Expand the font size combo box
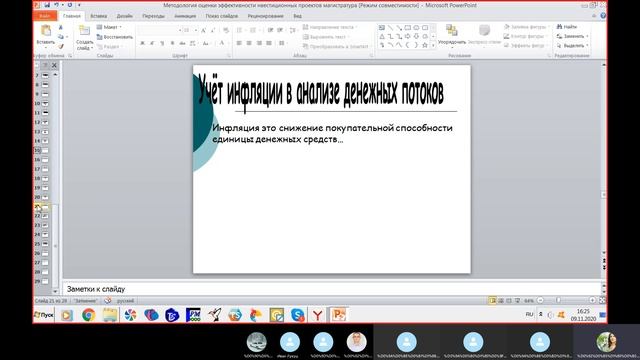The image size is (640, 360). click(x=196, y=31)
